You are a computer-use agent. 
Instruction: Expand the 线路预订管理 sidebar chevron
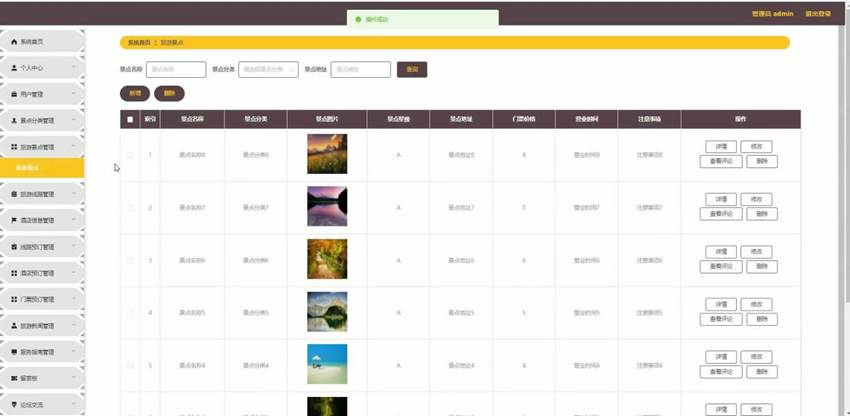click(74, 246)
